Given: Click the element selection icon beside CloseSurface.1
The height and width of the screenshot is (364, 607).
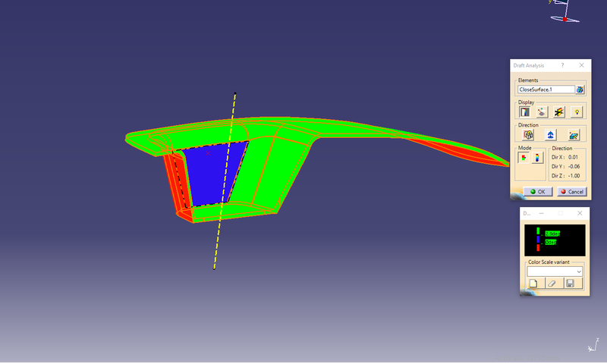Looking at the screenshot, I should 580,89.
